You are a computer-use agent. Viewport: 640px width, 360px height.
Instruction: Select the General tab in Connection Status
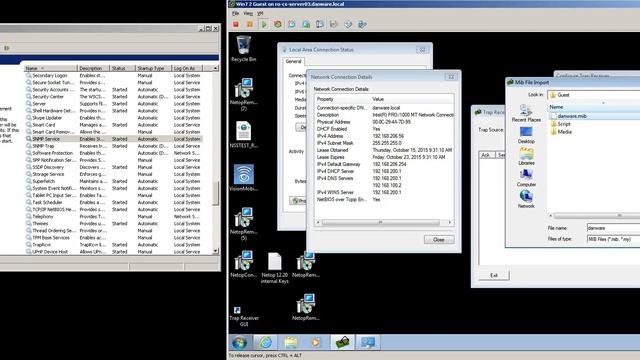click(293, 61)
